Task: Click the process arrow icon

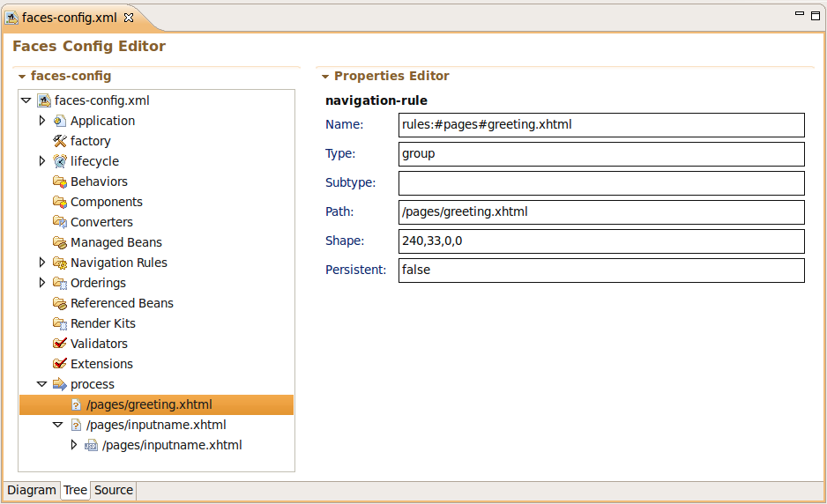Action: pyautogui.click(x=60, y=384)
